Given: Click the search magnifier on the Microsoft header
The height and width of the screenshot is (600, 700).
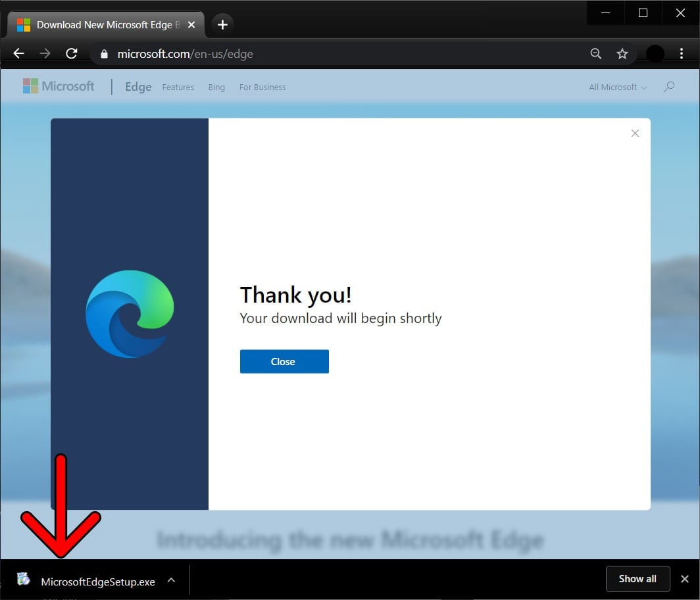Looking at the screenshot, I should coord(669,87).
